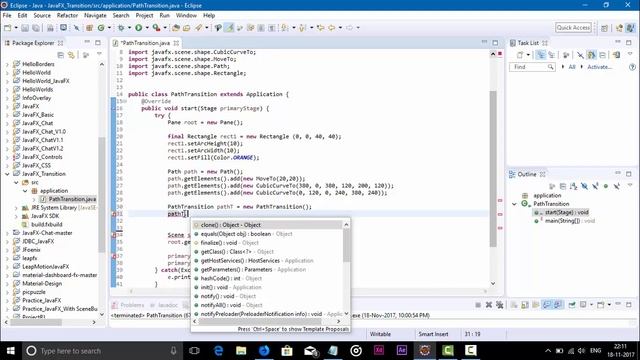Toggle Link with Editor in Package Explorer
Image resolution: width=640 pixels, height=360 pixels.
[x=71, y=55]
